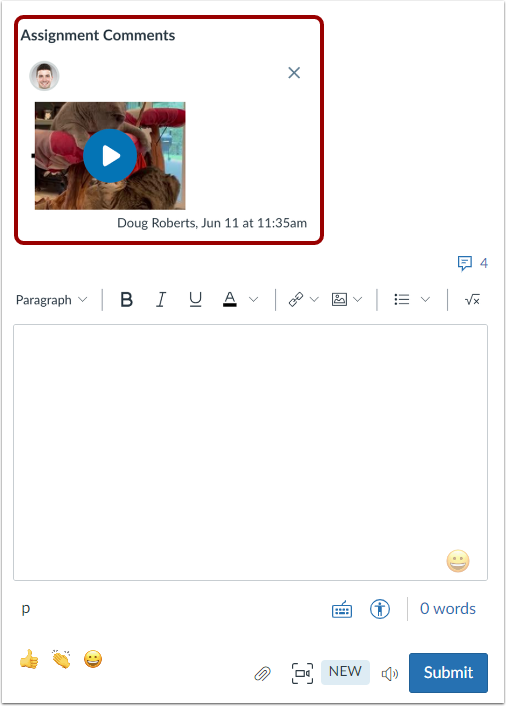
Task: Click the Assignment Comments heading
Action: pyautogui.click(x=98, y=35)
